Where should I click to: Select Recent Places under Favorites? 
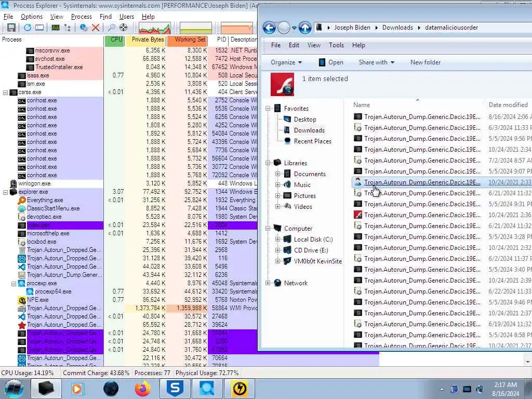312,141
